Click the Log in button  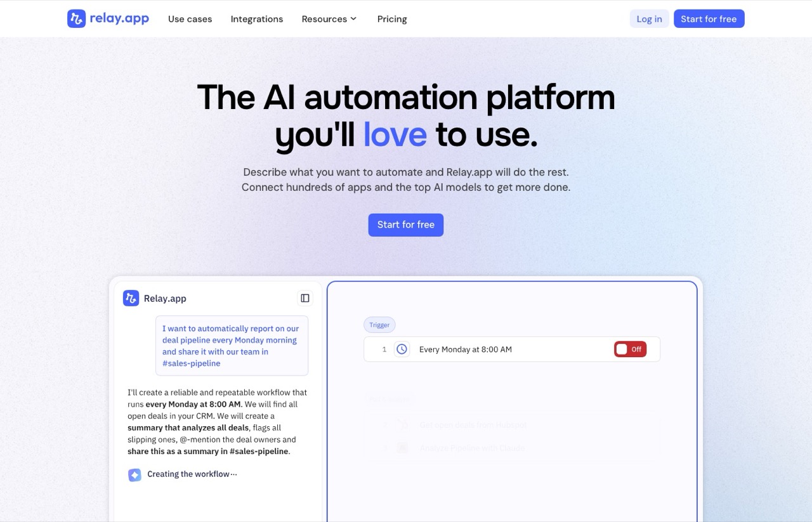pyautogui.click(x=649, y=19)
